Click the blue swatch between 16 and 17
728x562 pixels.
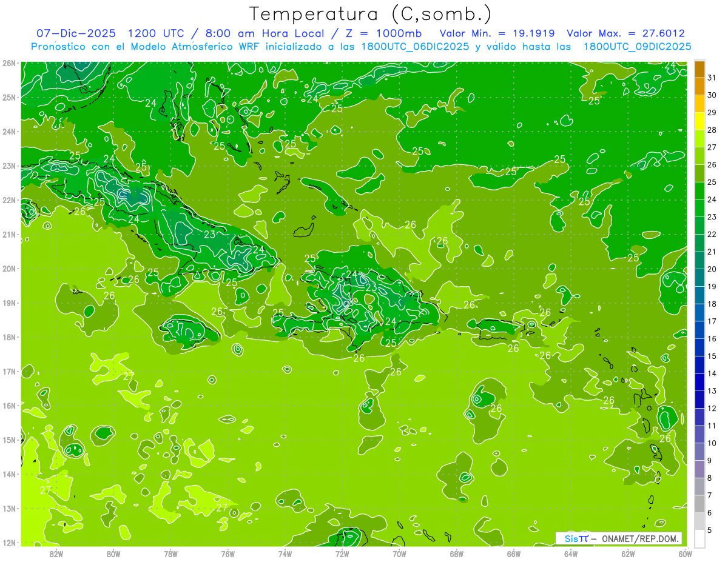(x=699, y=330)
